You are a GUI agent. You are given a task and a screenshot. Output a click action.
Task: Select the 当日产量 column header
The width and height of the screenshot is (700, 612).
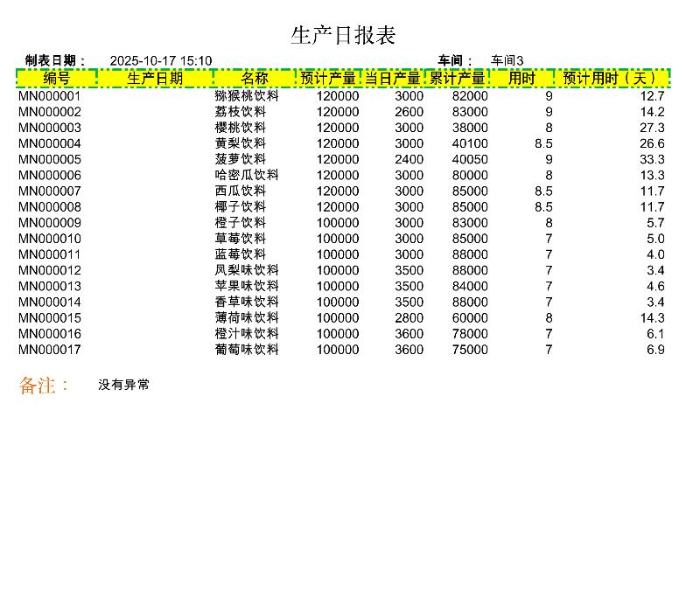392,78
